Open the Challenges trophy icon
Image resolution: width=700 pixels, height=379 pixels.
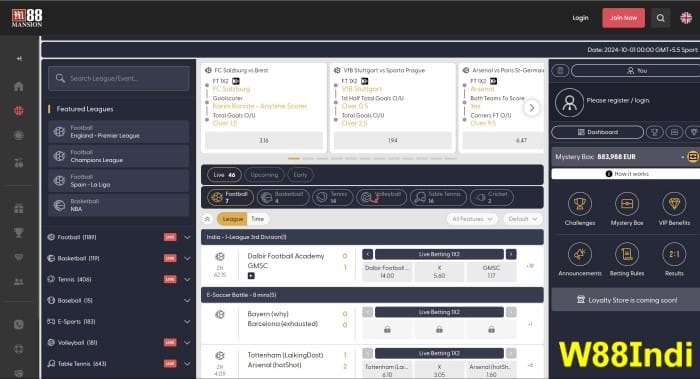pos(579,204)
